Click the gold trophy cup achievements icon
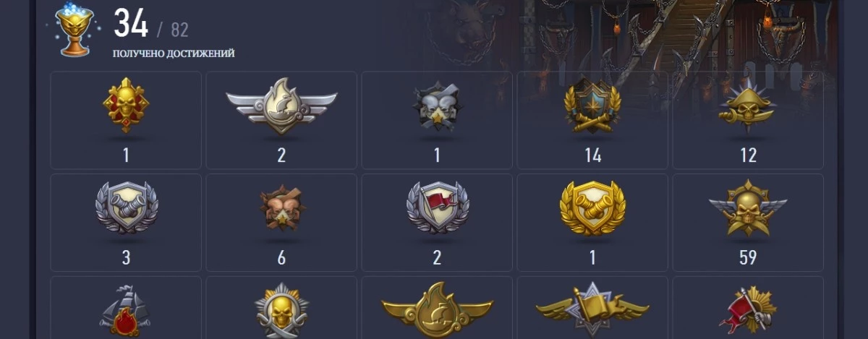This screenshot has width=868, height=339. tap(74, 29)
